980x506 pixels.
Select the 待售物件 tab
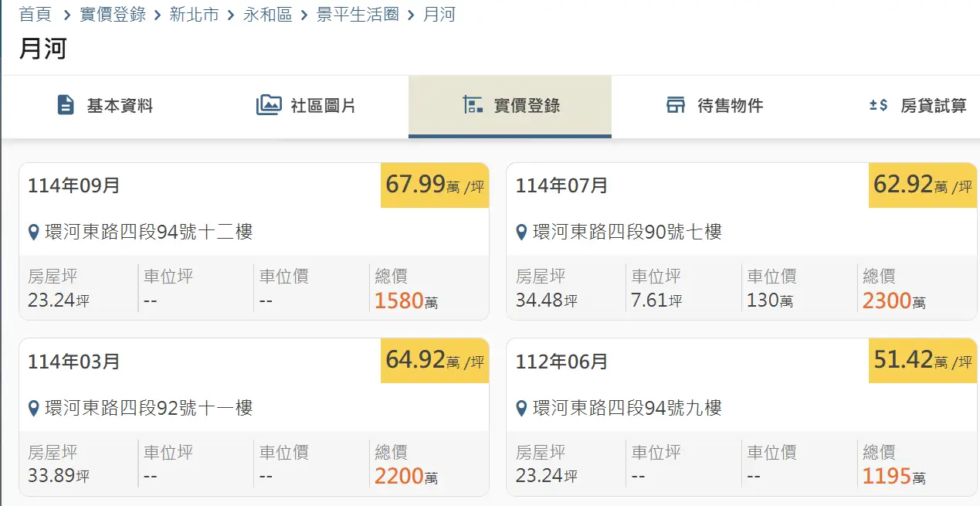[x=730, y=106]
